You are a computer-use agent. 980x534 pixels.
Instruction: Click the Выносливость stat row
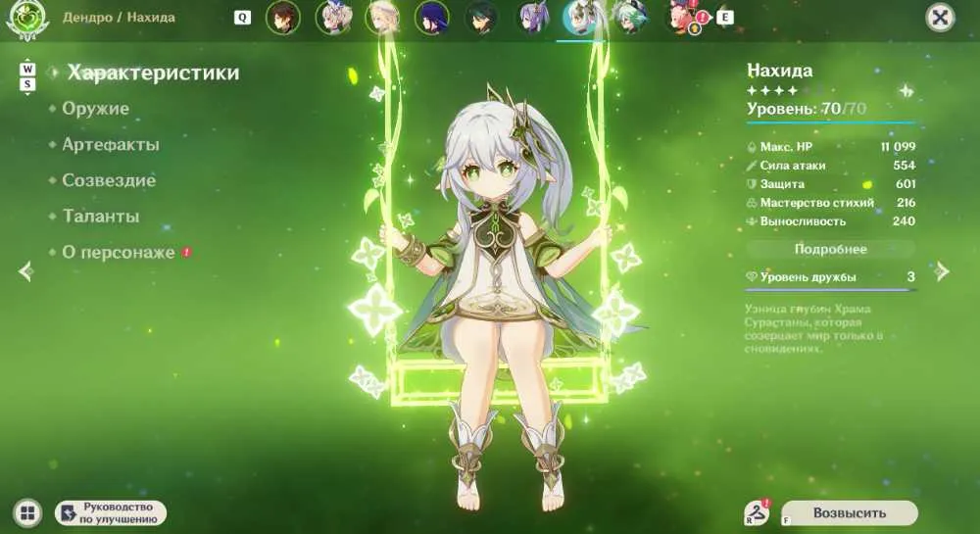(831, 221)
